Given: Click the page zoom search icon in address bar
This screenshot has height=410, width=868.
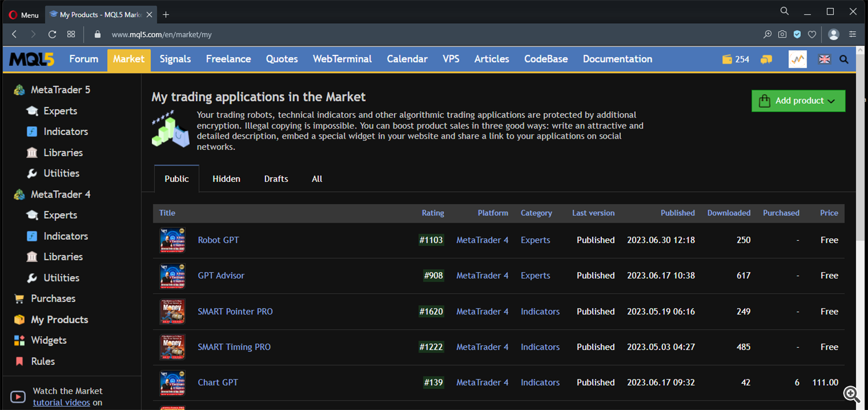Looking at the screenshot, I should [x=767, y=34].
